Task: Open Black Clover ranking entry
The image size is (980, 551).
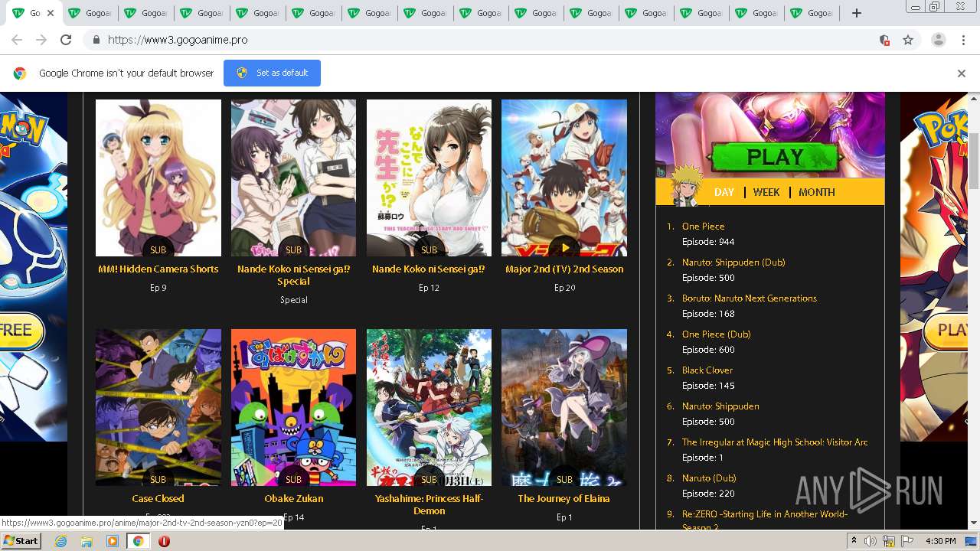Action: point(707,370)
